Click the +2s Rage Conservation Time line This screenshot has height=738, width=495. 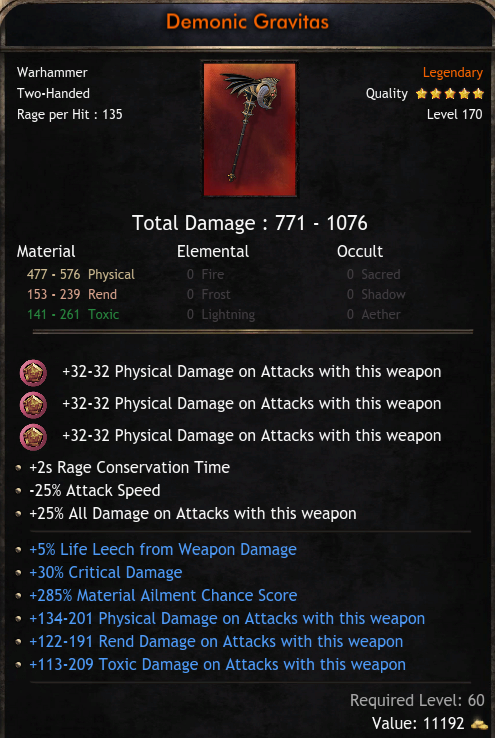[x=129, y=467]
